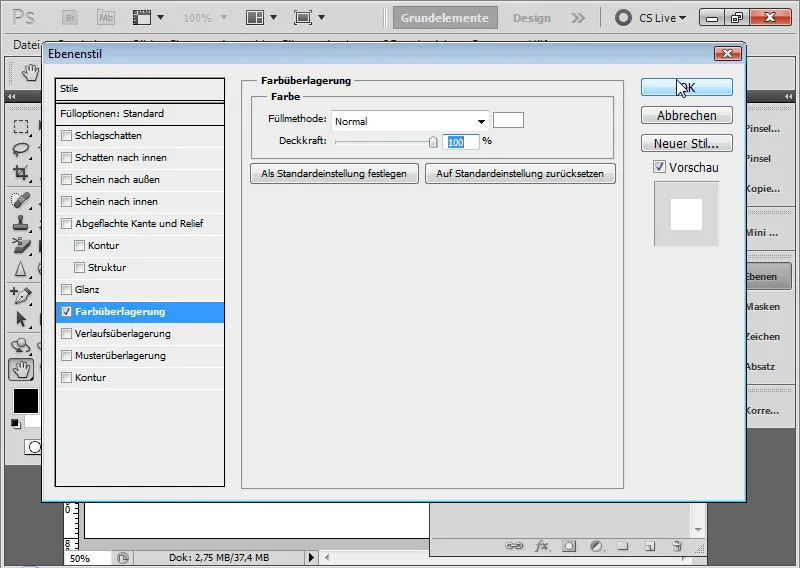
Task: Select the Hand tool in toolbox
Action: (x=21, y=369)
